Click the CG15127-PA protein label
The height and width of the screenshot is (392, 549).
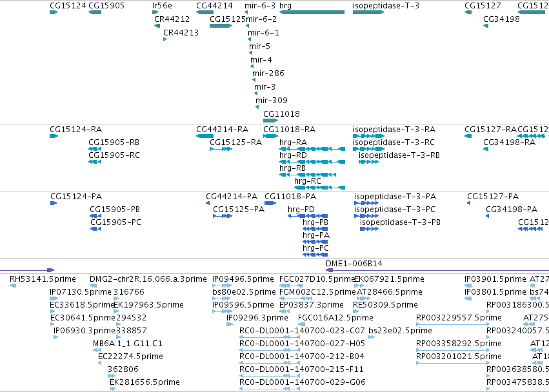493,197
